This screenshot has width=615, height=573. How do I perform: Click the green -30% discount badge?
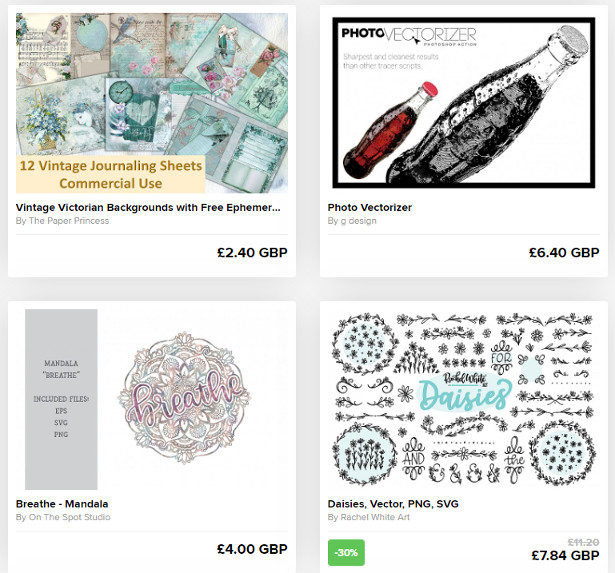pos(346,553)
